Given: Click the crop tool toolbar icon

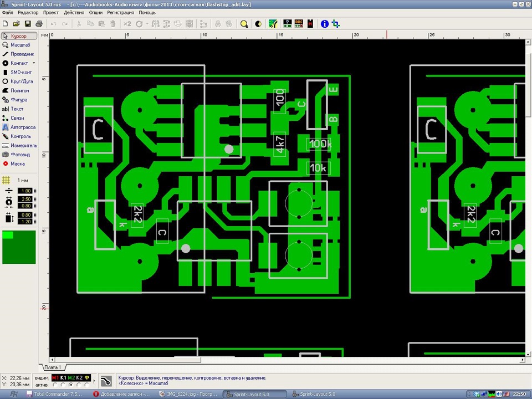Looking at the screenshot, I should coord(336,24).
